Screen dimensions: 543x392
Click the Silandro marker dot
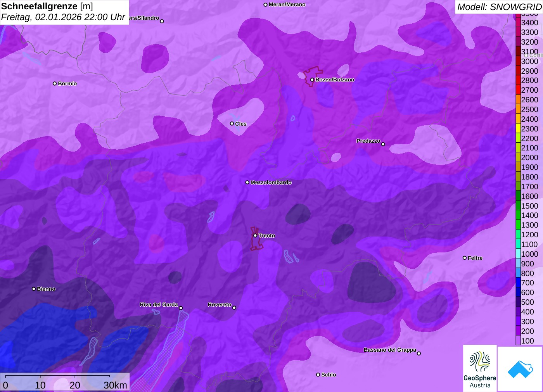coord(162,21)
